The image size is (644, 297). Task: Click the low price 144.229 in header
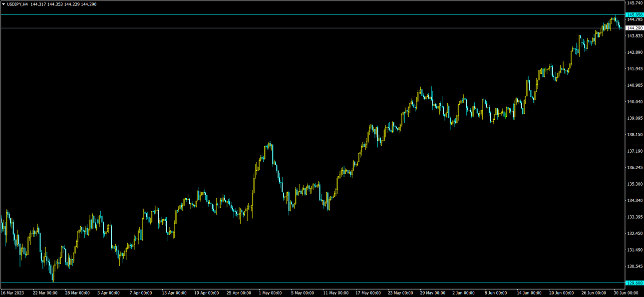(72, 4)
